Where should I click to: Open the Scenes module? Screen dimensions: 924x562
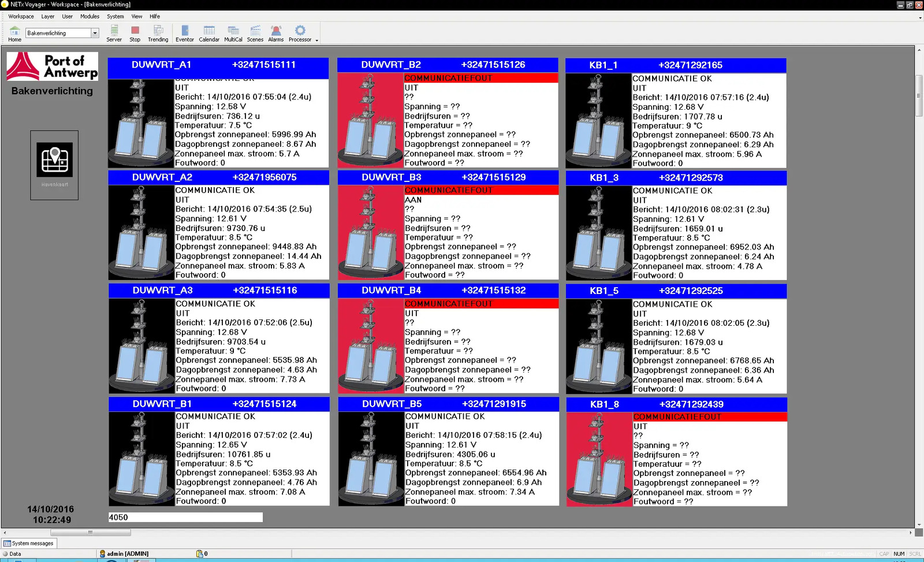[x=255, y=34]
